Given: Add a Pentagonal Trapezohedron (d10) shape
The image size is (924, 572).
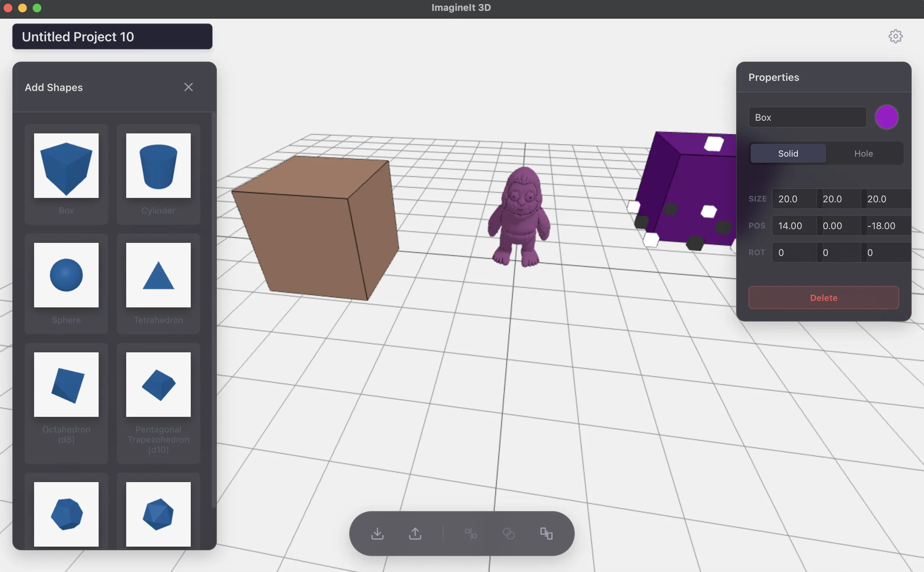Looking at the screenshot, I should (158, 403).
